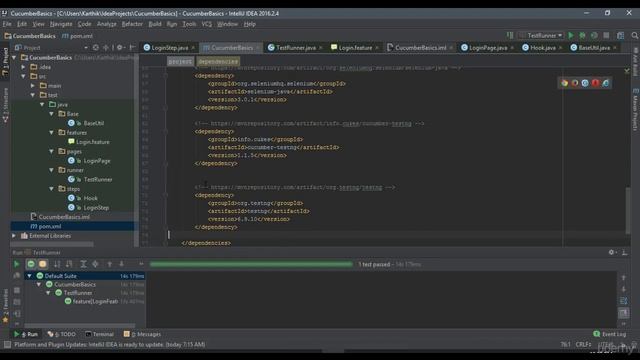Open pom.xml in Opera browser icon
Screen dimensions: 640x360
point(595,83)
